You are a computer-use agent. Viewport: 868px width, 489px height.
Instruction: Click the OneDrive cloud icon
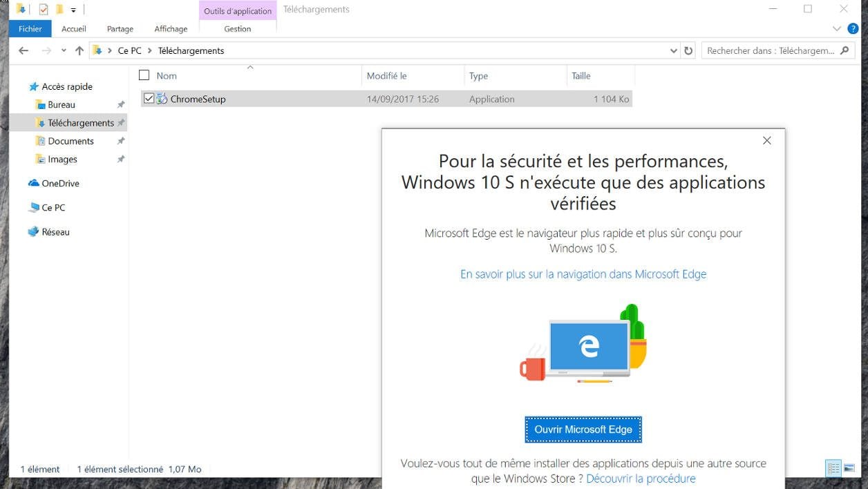[x=33, y=183]
